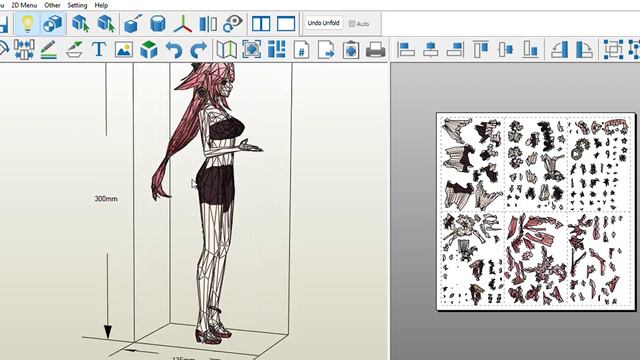Click the Redo arrow icon
640x360 pixels.
[x=199, y=50]
